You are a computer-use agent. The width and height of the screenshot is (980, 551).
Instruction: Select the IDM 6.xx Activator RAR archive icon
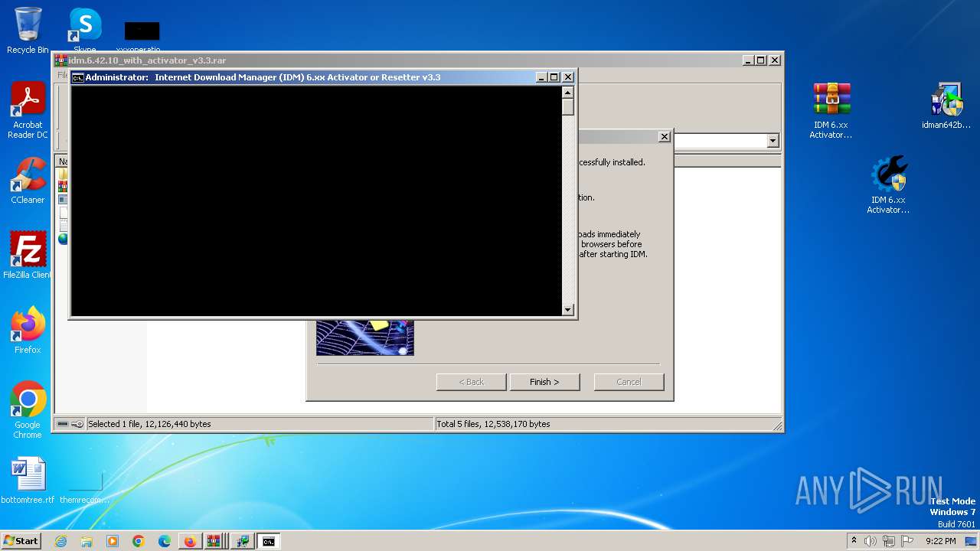click(x=831, y=110)
